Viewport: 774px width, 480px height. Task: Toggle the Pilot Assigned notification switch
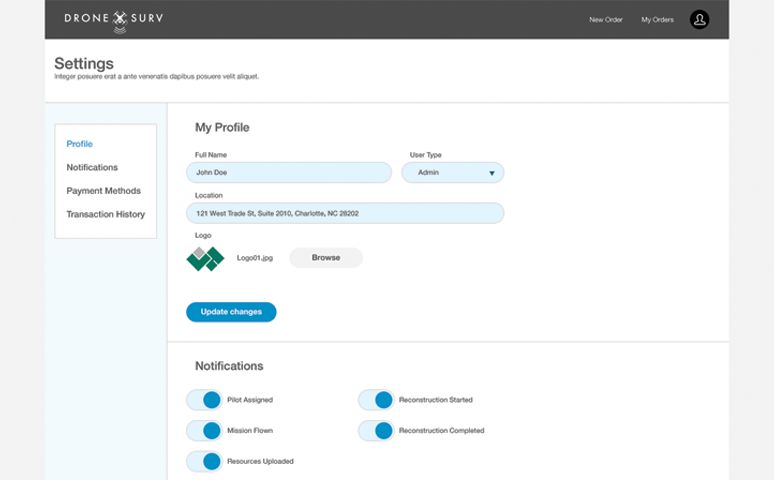(x=204, y=400)
